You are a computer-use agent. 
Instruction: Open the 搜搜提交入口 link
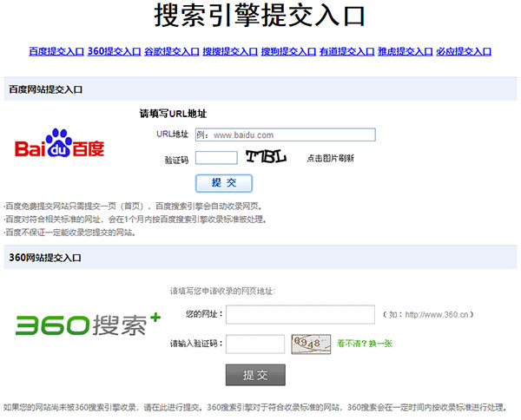click(x=230, y=51)
